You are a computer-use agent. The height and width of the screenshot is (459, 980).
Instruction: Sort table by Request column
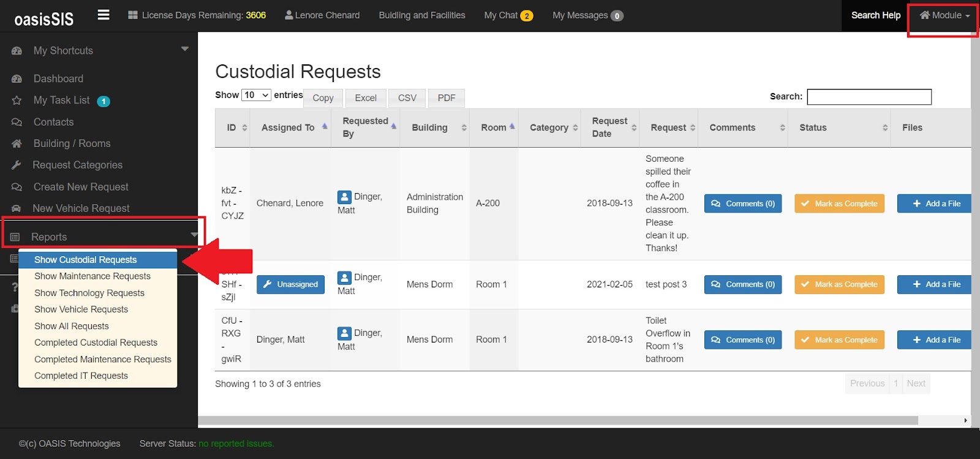click(669, 127)
